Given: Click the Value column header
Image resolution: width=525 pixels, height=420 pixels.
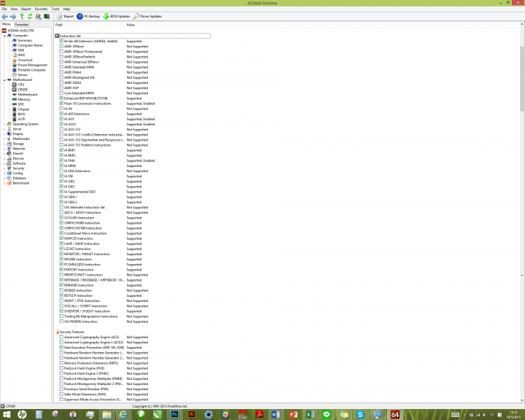Looking at the screenshot, I should [x=168, y=25].
